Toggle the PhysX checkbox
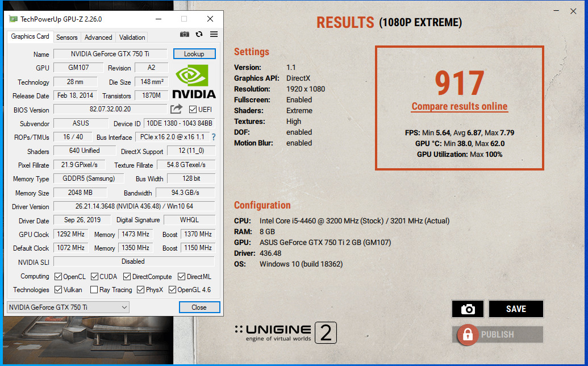The width and height of the screenshot is (588, 366). (141, 290)
